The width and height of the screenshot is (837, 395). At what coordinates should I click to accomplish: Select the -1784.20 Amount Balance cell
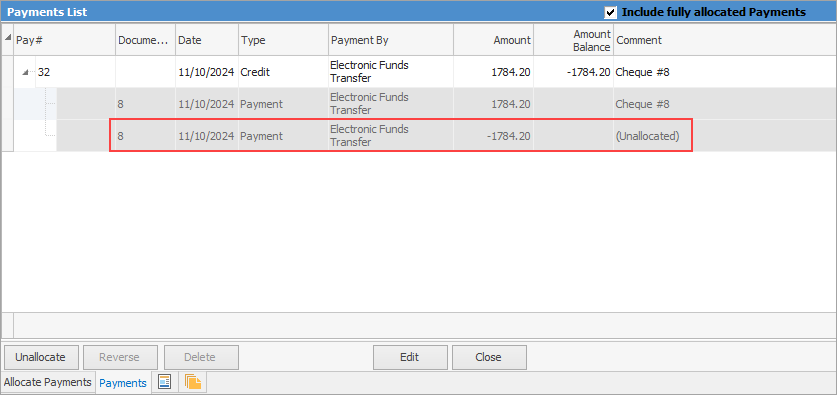coord(573,72)
